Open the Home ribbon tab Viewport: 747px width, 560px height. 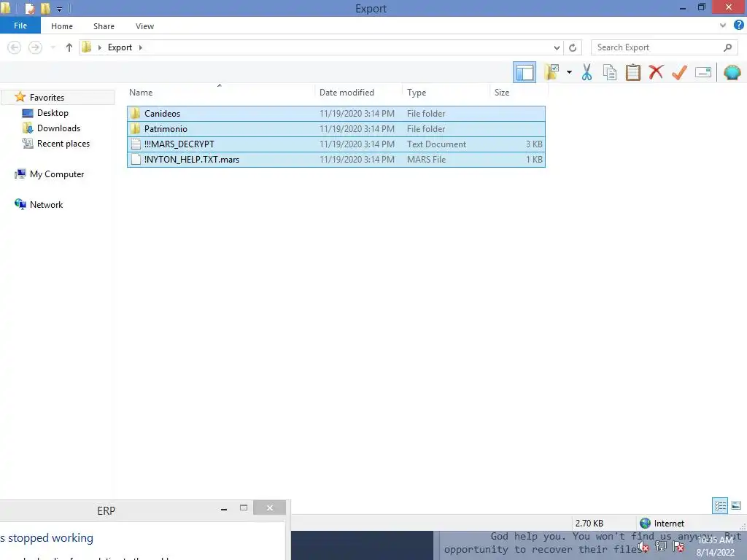point(62,26)
